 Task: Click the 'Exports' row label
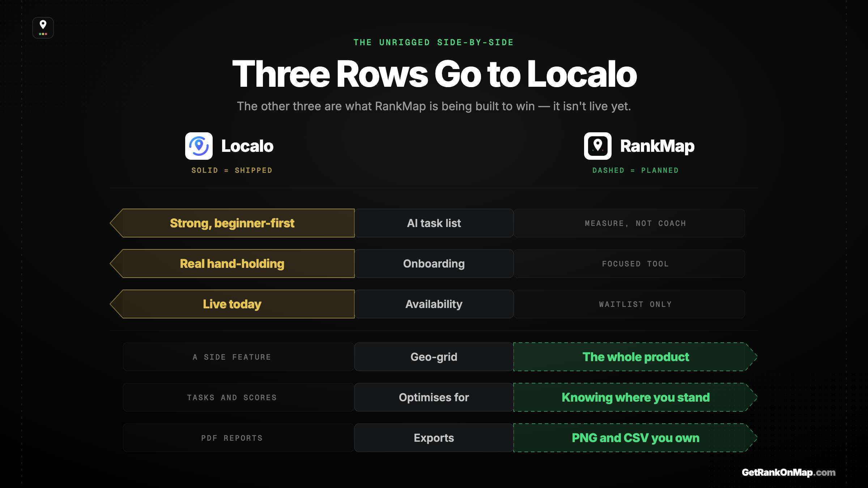tap(434, 438)
